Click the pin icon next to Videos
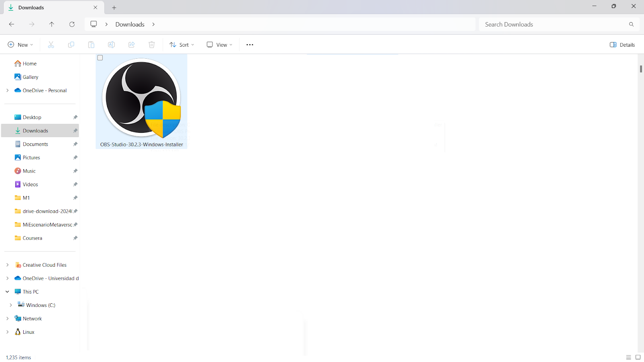This screenshot has height=362, width=644. point(75,185)
